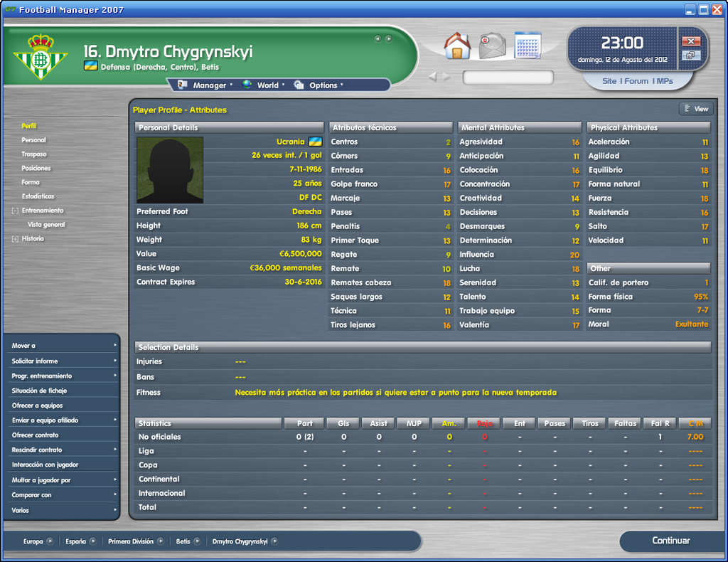The height and width of the screenshot is (562, 728).
Task: Click arrow icon next to Europa breadcrumb
Action: [x=50, y=541]
